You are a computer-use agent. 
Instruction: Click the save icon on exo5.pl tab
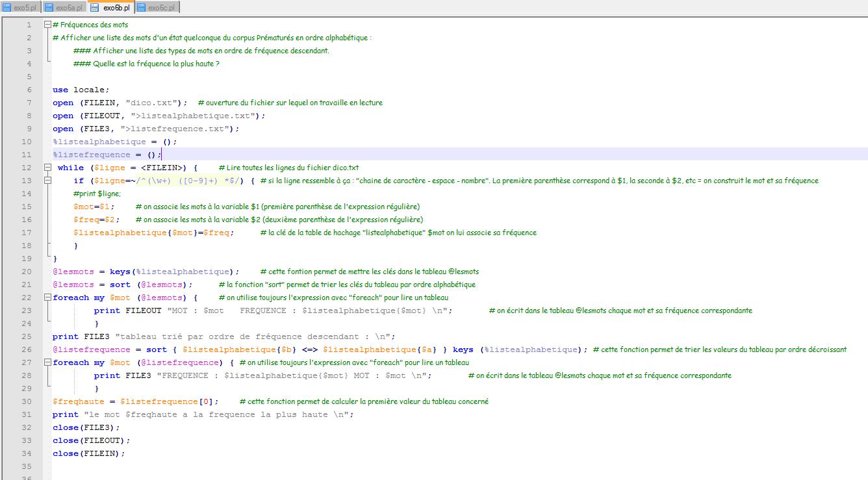click(7, 8)
